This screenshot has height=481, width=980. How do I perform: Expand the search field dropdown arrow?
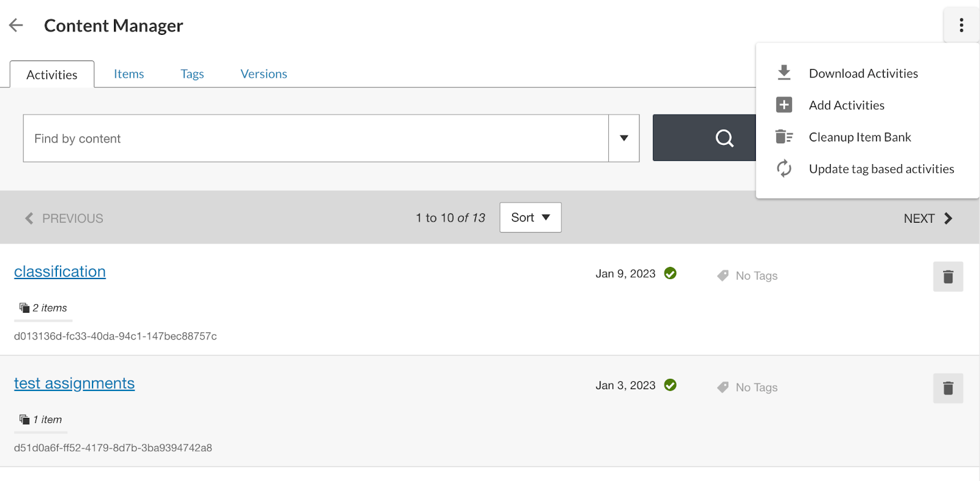pos(624,138)
